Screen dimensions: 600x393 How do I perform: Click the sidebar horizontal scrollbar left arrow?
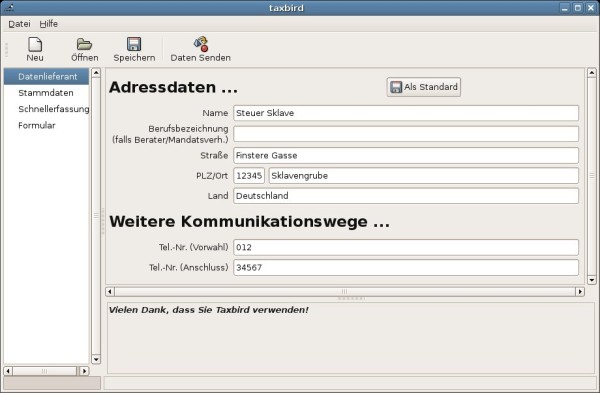pos(8,371)
